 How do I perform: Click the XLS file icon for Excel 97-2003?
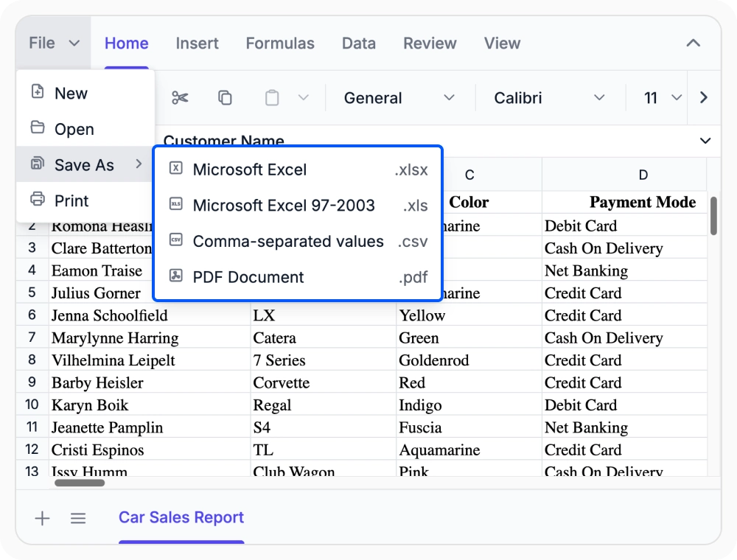point(176,203)
